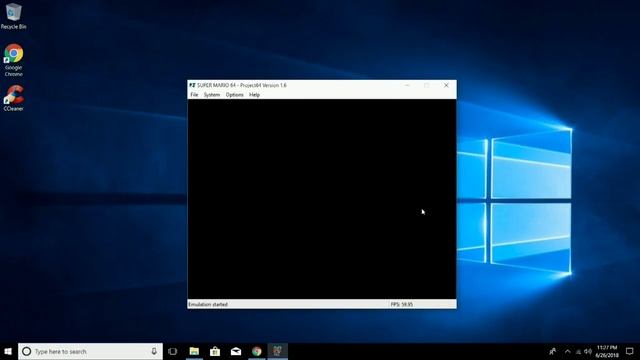Open the Help menu in Project64
This screenshot has width=640, height=360.
click(254, 95)
